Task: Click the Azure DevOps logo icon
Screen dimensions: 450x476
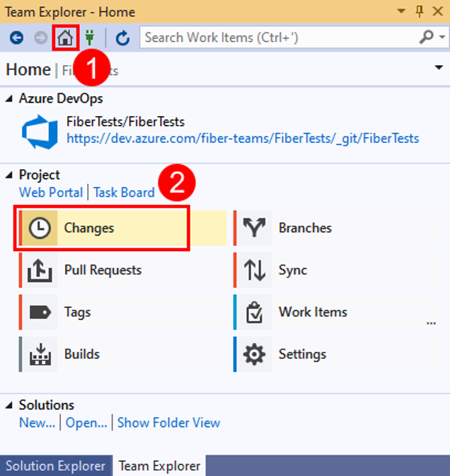Action: (x=40, y=132)
